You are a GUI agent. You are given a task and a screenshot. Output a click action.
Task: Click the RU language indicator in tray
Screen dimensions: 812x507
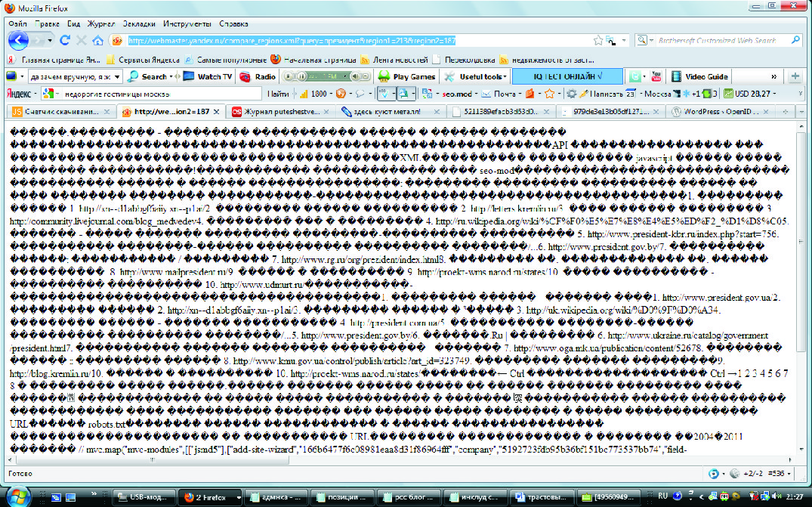click(x=662, y=496)
